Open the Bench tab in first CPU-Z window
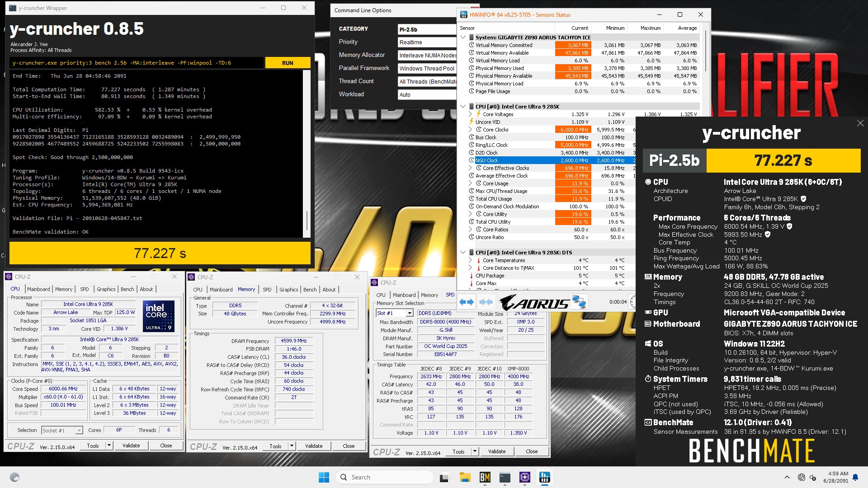868x488 pixels. coord(127,289)
